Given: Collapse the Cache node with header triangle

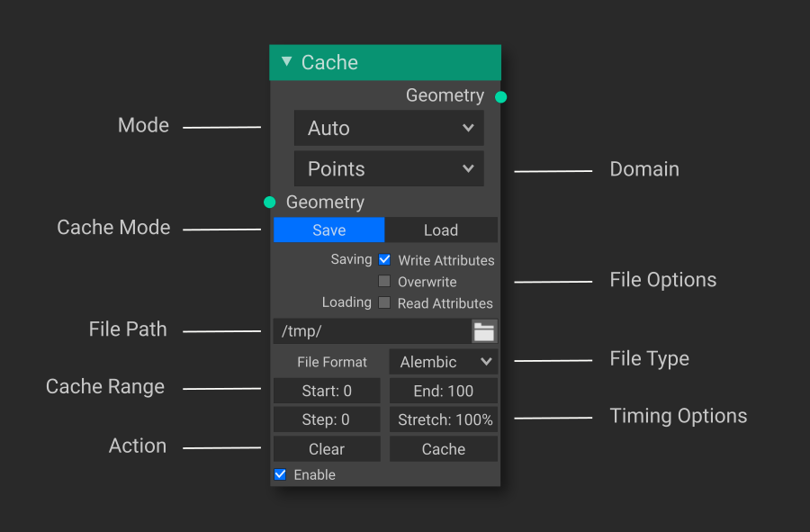Looking at the screenshot, I should pyautogui.click(x=287, y=61).
